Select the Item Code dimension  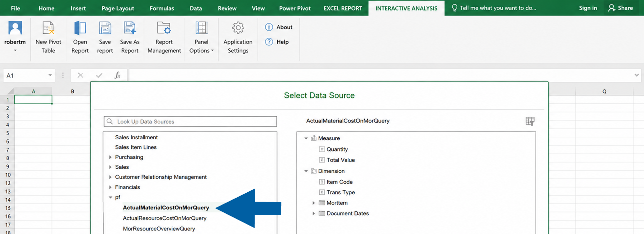(x=339, y=182)
